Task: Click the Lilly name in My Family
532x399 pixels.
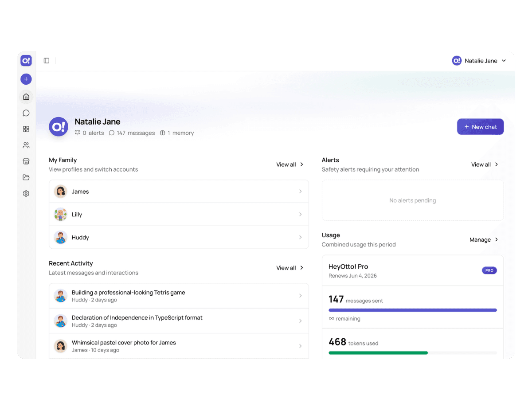Action: 77,215
